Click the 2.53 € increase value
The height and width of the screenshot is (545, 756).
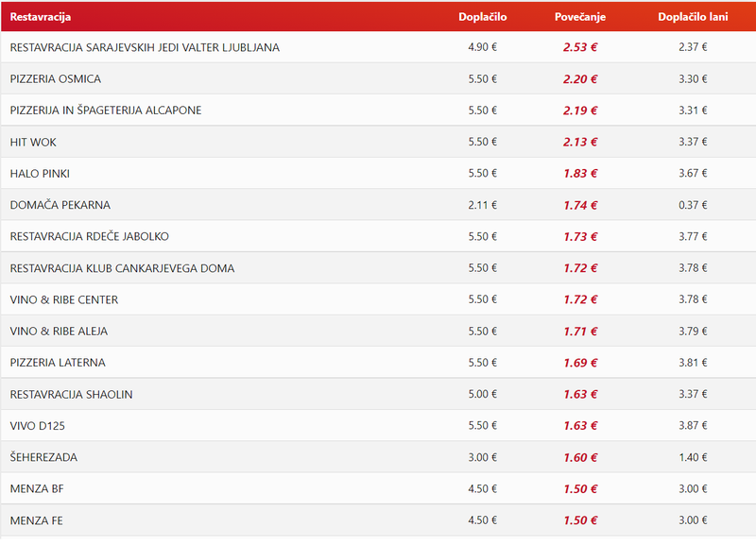[580, 47]
